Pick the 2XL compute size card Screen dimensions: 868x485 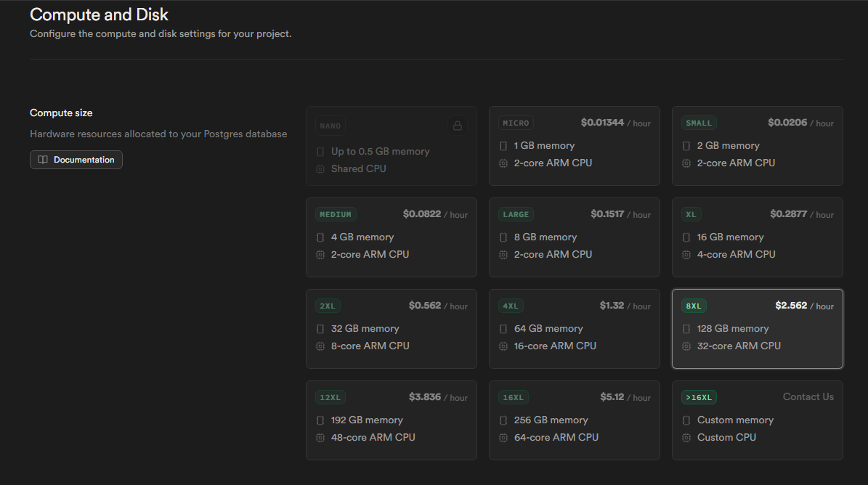(391, 329)
